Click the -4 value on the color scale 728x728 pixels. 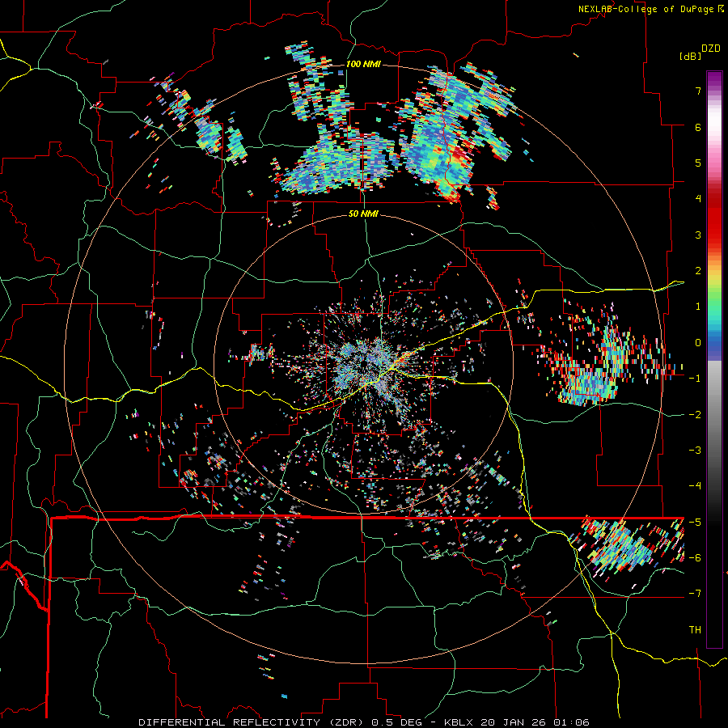(695, 486)
